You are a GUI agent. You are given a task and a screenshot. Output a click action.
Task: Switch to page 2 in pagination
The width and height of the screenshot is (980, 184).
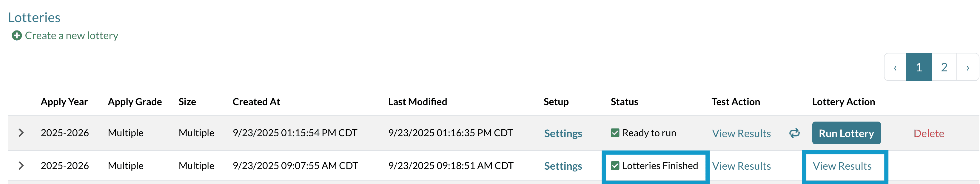click(944, 68)
